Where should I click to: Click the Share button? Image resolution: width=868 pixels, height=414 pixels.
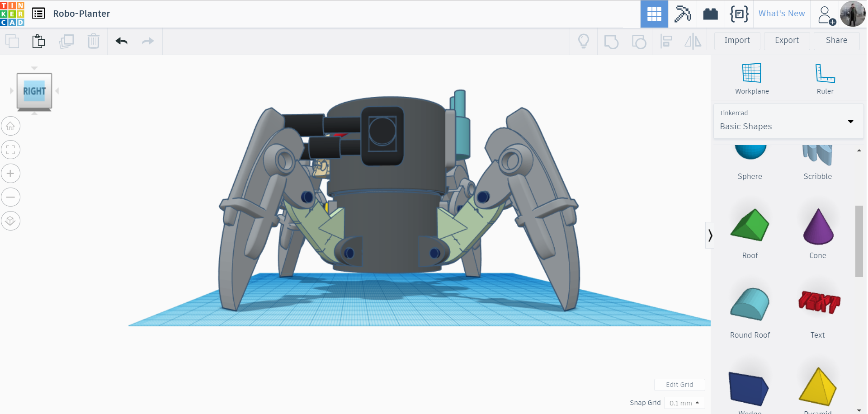tap(836, 41)
